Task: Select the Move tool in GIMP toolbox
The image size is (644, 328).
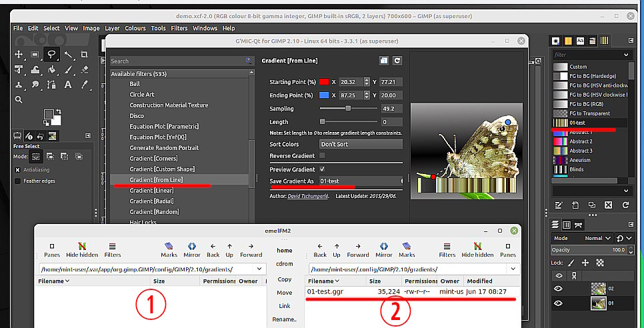Action: click(x=19, y=54)
